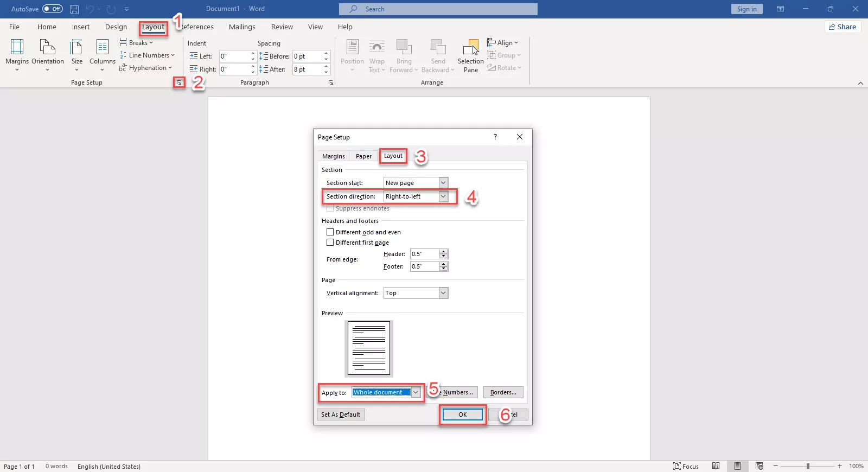Click into the Search box
Image resolution: width=868 pixels, height=472 pixels.
438,9
